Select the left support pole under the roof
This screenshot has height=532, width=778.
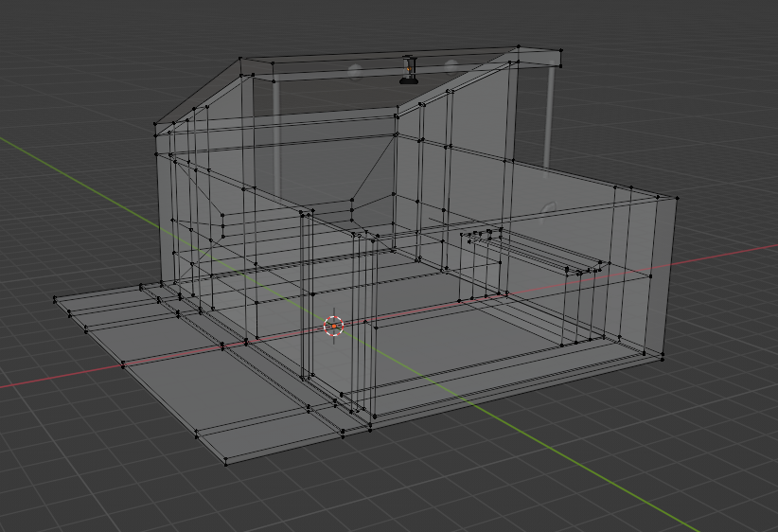tap(275, 137)
